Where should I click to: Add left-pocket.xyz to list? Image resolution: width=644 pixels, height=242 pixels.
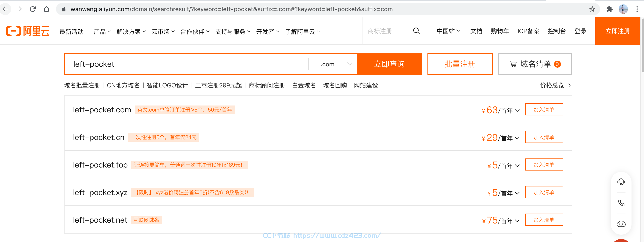pos(544,192)
